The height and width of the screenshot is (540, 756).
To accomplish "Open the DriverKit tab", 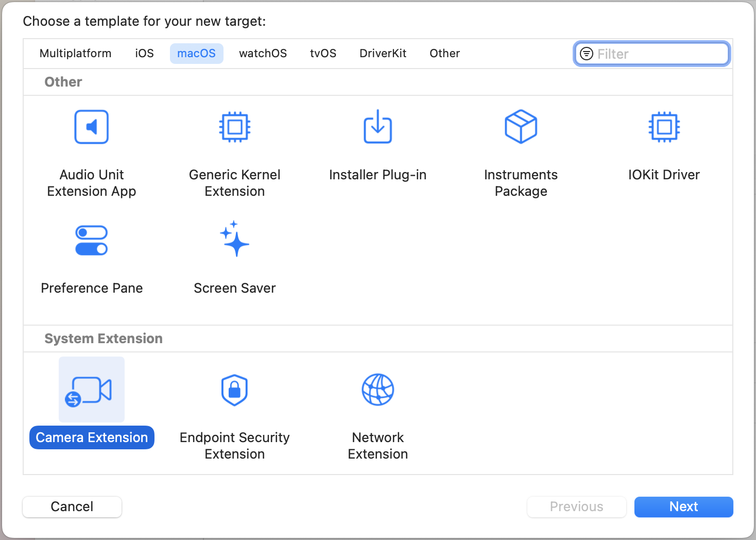I will click(383, 54).
